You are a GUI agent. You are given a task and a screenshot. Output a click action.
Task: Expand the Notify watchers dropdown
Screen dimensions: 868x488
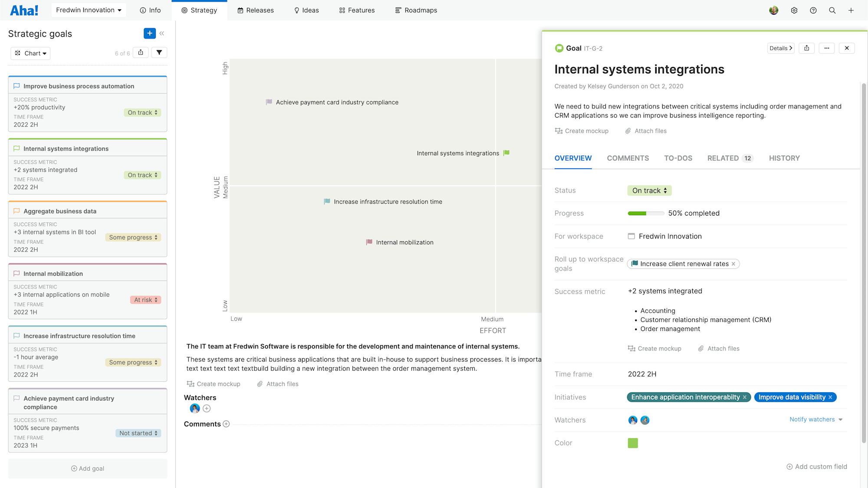click(815, 419)
